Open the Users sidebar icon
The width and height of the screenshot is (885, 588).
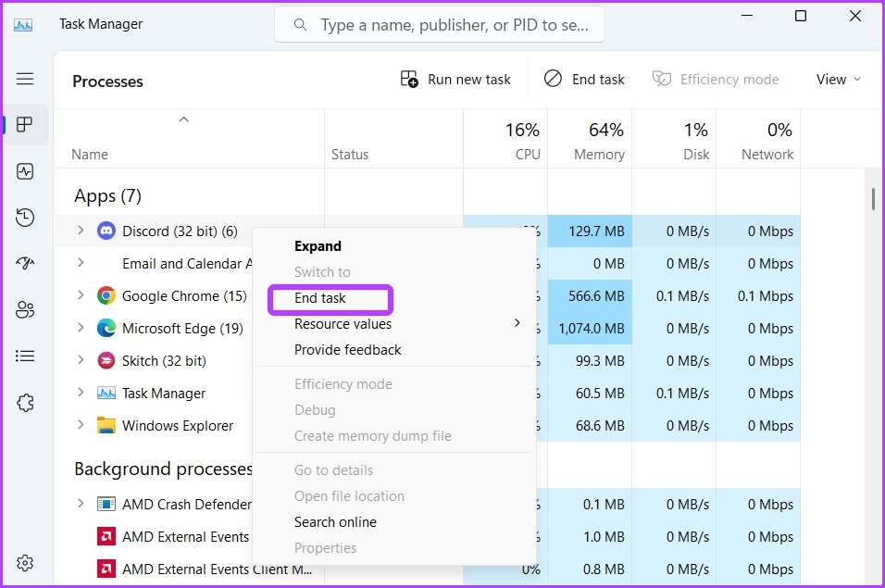coord(25,309)
